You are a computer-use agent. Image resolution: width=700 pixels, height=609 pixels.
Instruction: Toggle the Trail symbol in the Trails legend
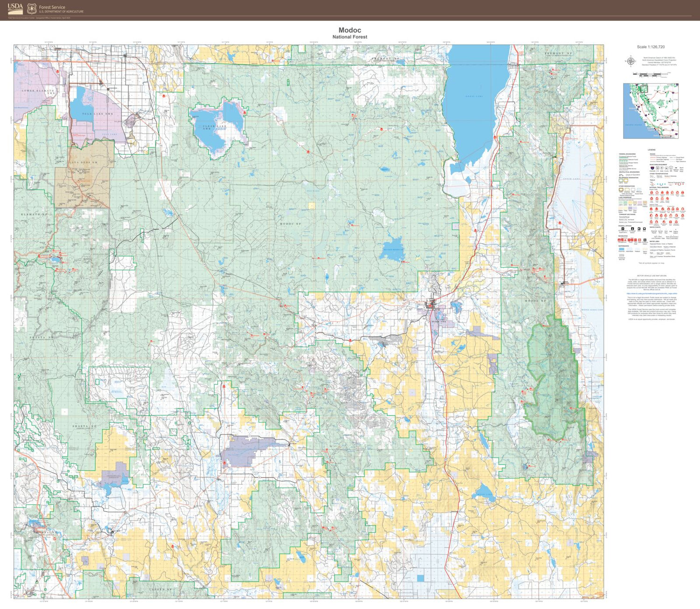pos(652,184)
